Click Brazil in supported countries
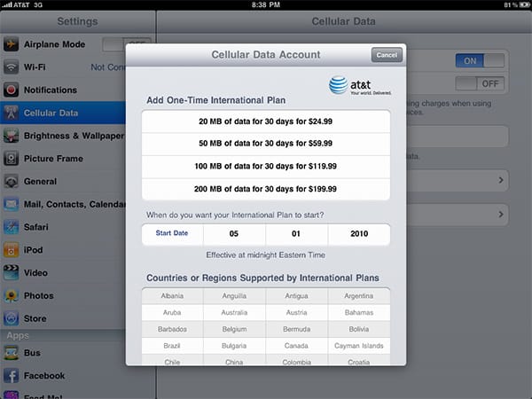The height and width of the screenshot is (399, 532). tap(172, 346)
